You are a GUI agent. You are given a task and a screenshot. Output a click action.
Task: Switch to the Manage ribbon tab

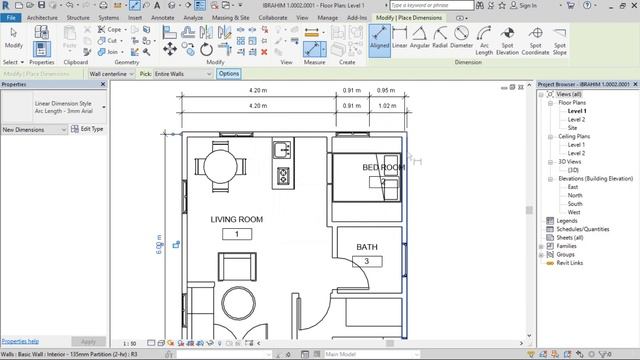pos(327,18)
